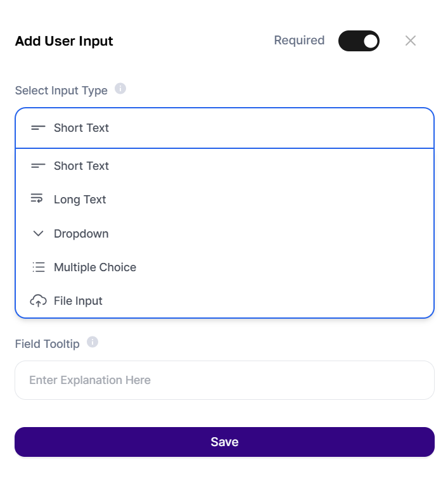Choose File Input from the list

[224, 300]
